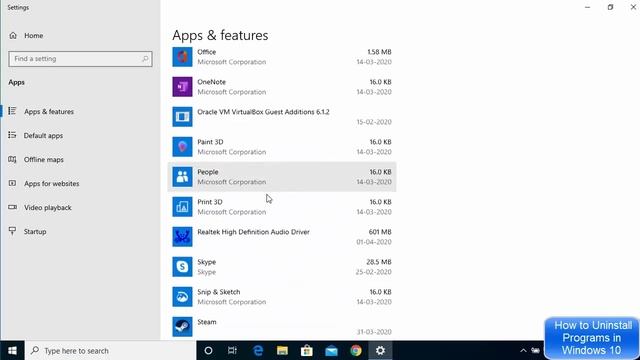
Task: Click the Snip & Sketch app icon
Action: click(182, 297)
